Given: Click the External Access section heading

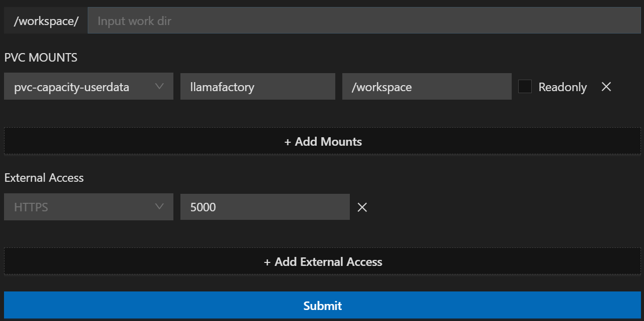Looking at the screenshot, I should click(44, 178).
